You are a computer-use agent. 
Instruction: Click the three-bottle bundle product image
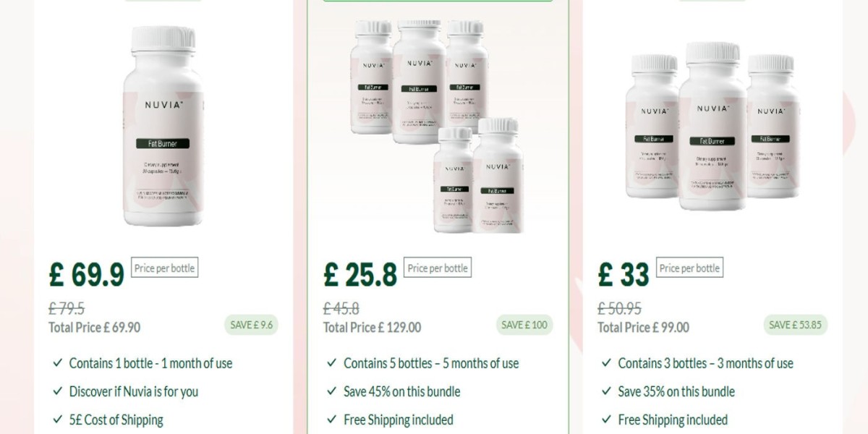(713, 127)
